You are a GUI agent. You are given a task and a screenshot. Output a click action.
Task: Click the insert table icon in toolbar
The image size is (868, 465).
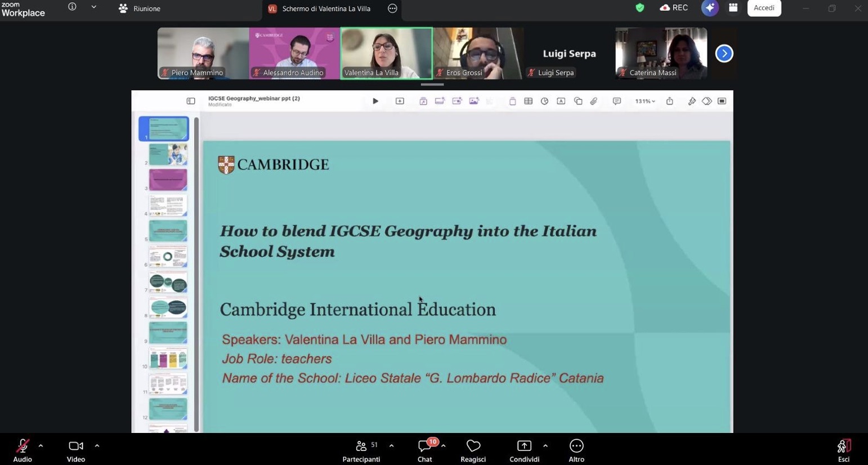coord(528,101)
